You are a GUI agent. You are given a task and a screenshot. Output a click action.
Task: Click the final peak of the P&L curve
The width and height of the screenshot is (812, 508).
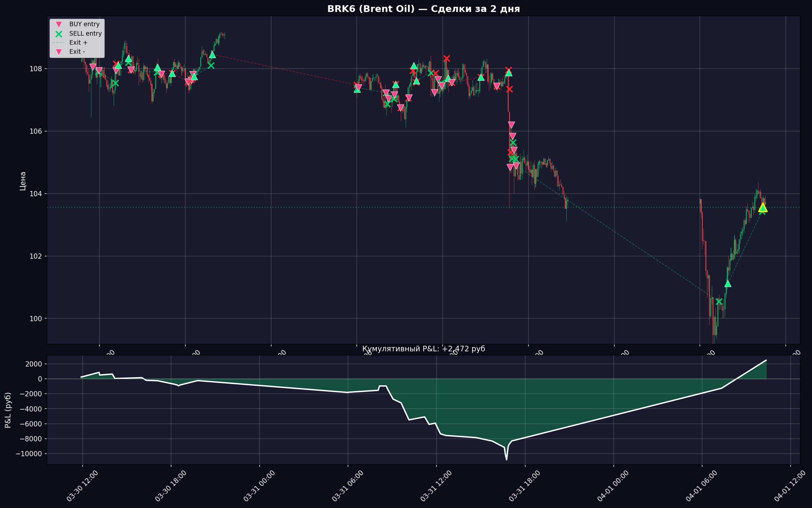766,360
